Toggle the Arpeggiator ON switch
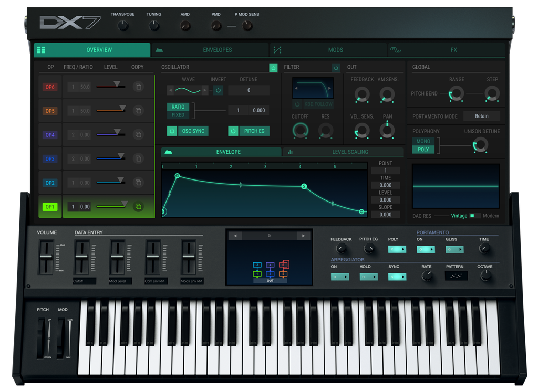 tap(340, 277)
